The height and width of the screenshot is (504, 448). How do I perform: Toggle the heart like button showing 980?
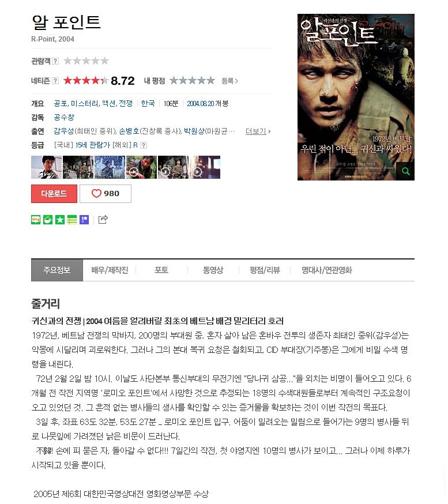(x=106, y=194)
